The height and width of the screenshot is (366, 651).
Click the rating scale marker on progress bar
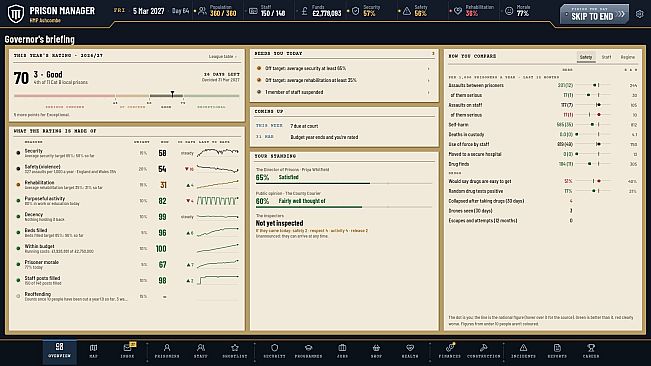[x=172, y=95]
